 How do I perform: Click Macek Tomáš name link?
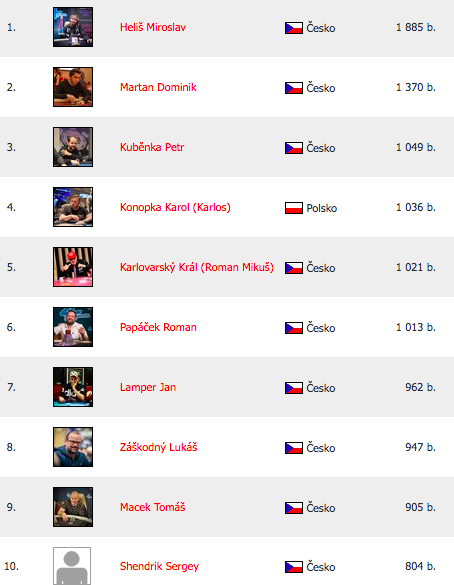click(152, 507)
